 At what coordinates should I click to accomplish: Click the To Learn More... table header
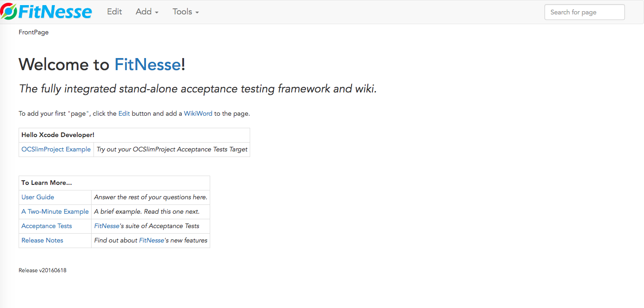[x=114, y=183]
